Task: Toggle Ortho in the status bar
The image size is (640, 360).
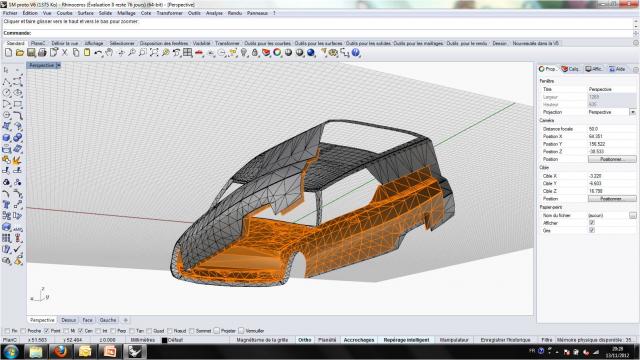Action: pyautogui.click(x=304, y=340)
